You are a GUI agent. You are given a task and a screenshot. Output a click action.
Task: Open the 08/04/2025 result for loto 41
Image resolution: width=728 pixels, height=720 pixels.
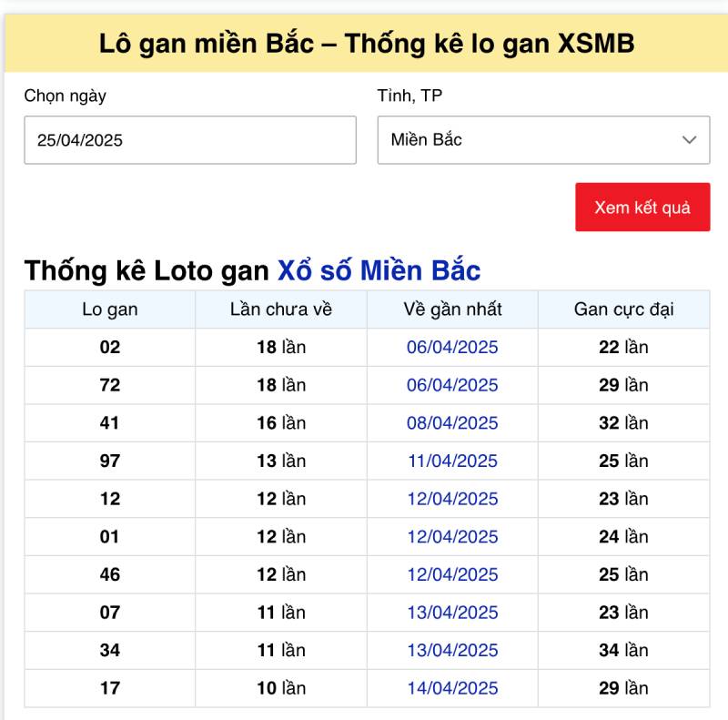pos(452,422)
